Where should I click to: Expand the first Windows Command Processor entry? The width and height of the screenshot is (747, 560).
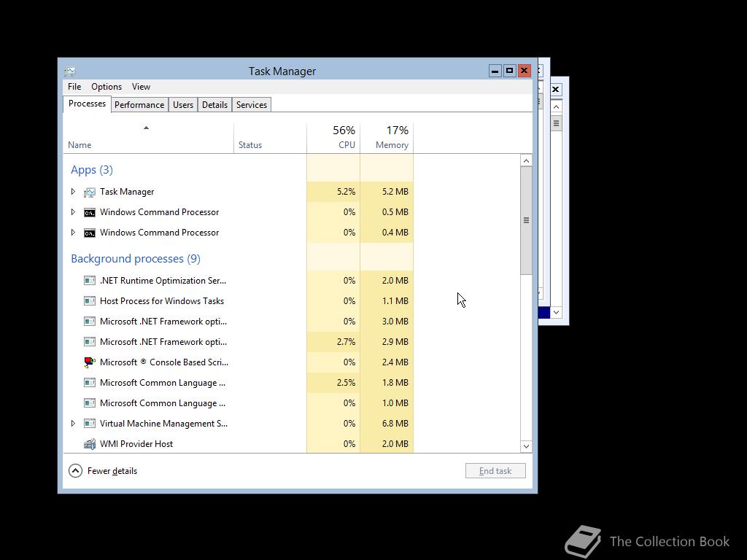(x=73, y=212)
